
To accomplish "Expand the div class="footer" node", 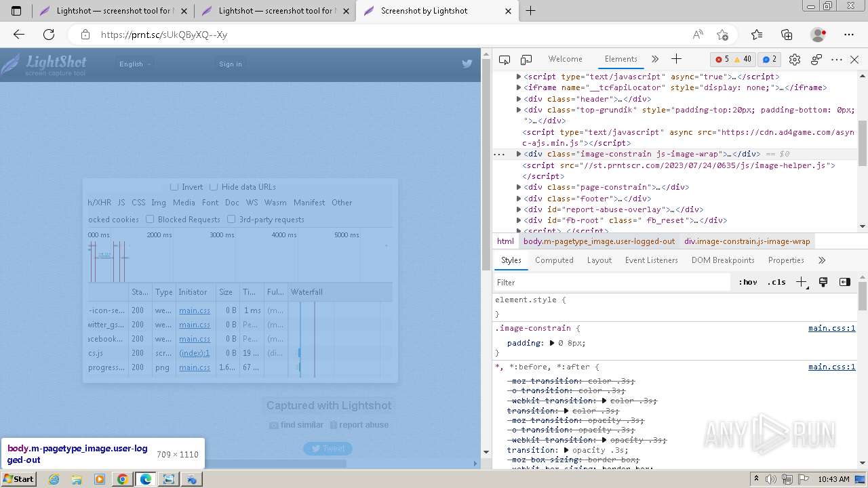I will click(x=519, y=199).
